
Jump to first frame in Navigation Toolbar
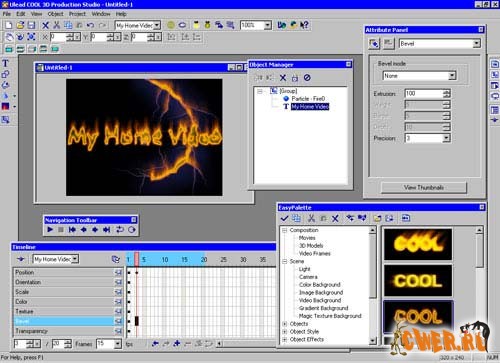click(72, 230)
